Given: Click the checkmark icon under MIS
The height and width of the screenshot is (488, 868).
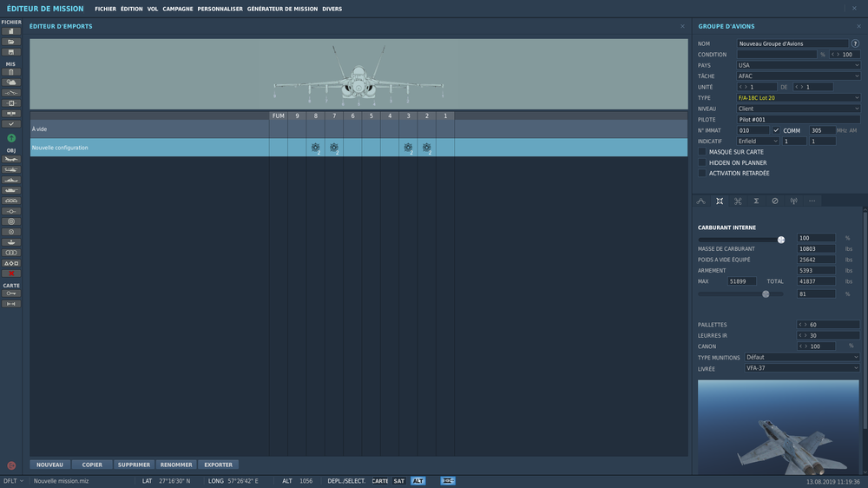Looking at the screenshot, I should pyautogui.click(x=11, y=124).
